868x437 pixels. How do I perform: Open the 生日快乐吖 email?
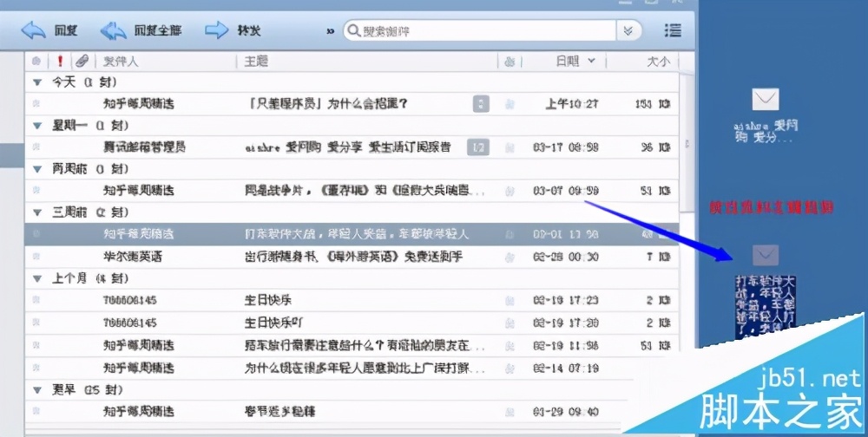click(x=352, y=323)
